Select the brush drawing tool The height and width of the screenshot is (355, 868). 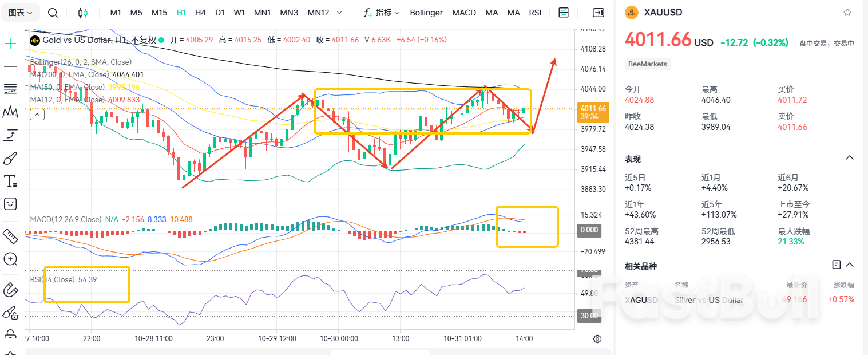(x=10, y=159)
